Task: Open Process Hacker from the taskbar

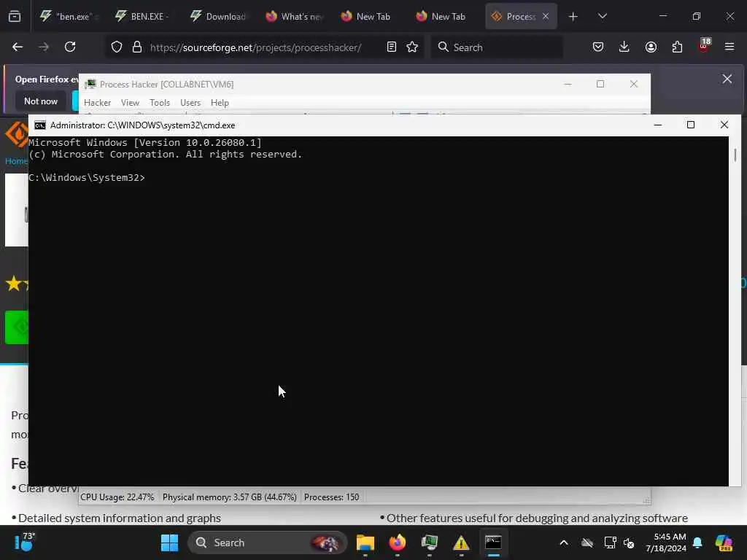Action: (x=429, y=542)
